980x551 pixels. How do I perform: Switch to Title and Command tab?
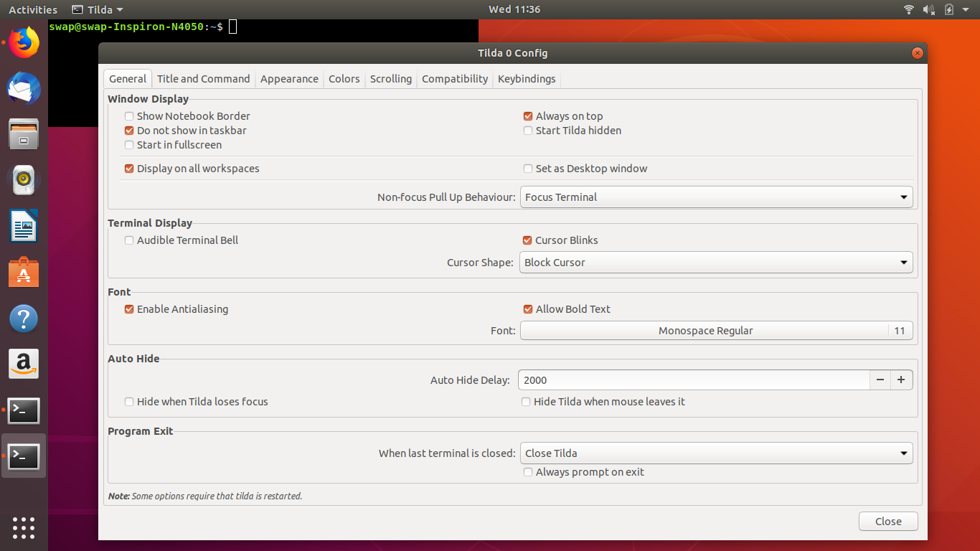[x=204, y=79]
